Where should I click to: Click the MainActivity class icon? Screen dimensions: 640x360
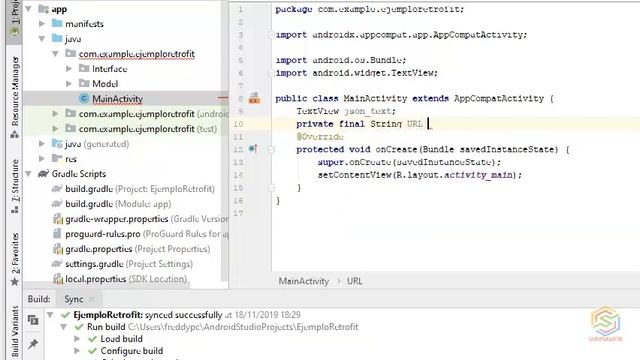click(x=84, y=98)
